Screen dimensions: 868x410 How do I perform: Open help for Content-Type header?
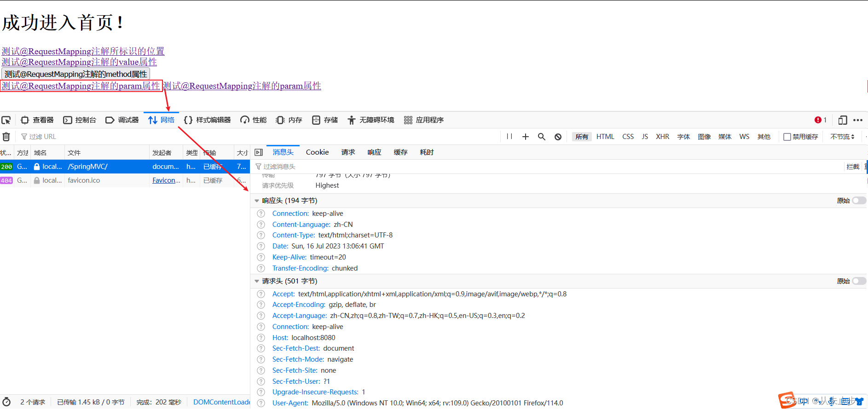point(261,235)
